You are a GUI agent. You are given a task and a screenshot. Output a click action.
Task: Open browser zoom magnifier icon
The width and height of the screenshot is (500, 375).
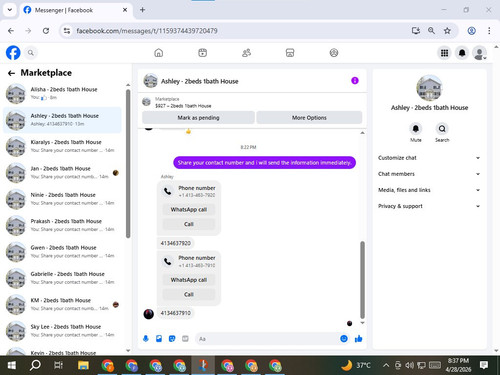[x=431, y=31]
